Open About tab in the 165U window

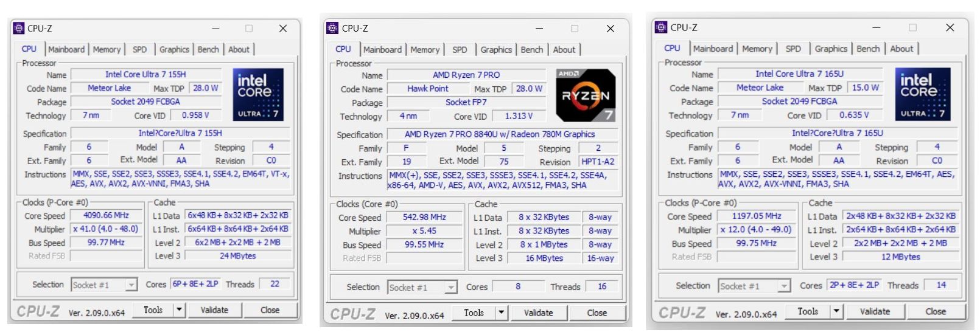point(901,49)
